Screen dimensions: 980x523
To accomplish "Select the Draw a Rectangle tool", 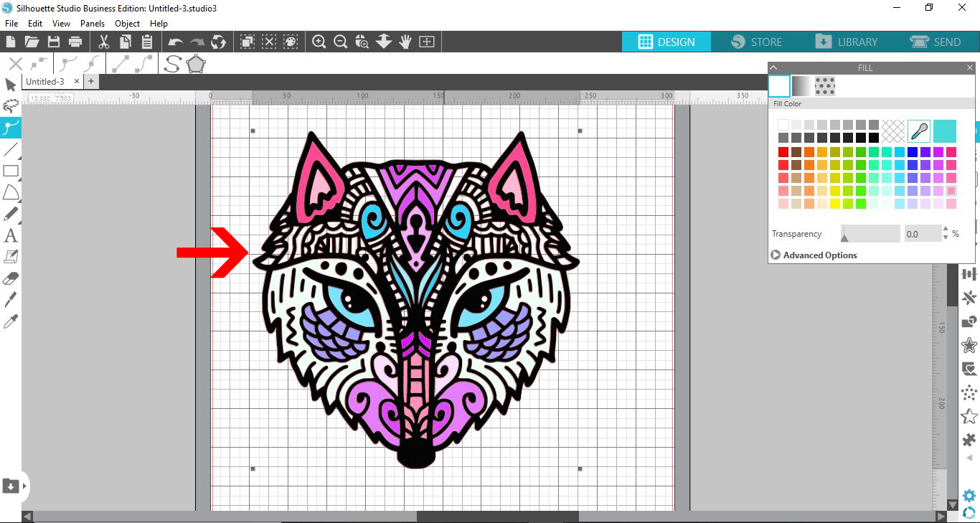I will [x=11, y=171].
